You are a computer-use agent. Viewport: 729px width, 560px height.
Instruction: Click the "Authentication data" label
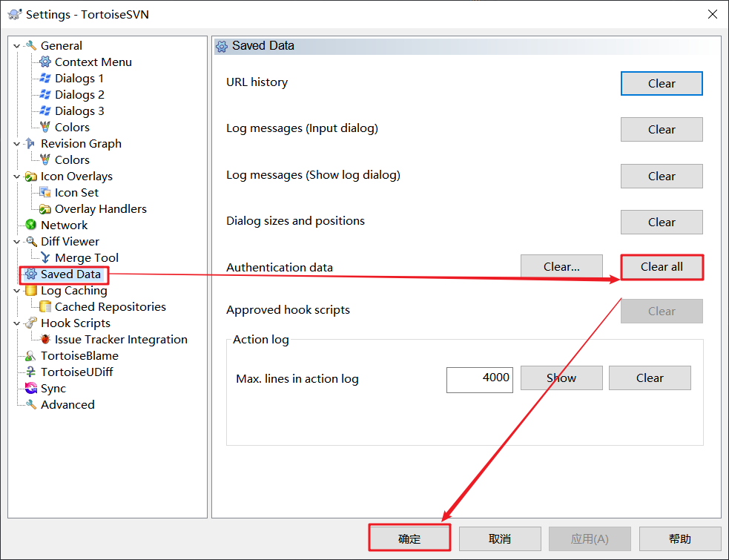click(280, 268)
